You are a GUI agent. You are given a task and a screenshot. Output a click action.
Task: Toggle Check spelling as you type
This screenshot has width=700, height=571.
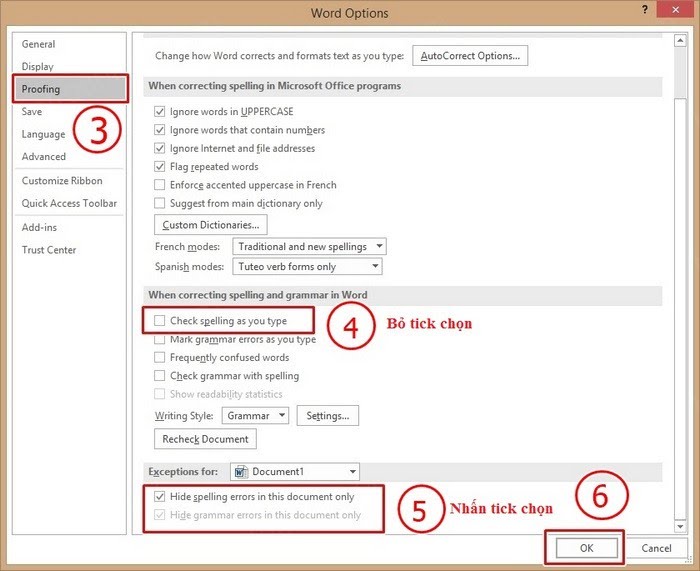(x=159, y=321)
